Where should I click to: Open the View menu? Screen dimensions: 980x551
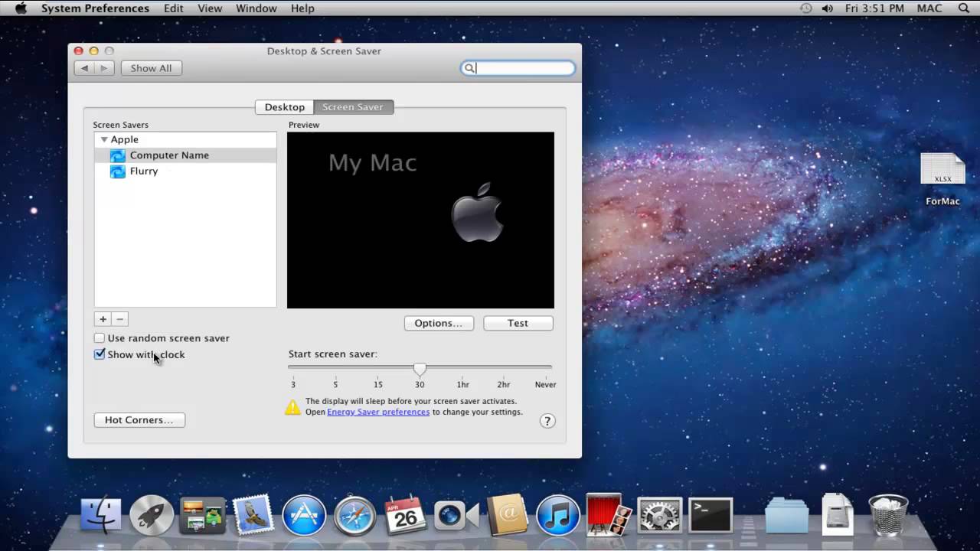click(210, 8)
